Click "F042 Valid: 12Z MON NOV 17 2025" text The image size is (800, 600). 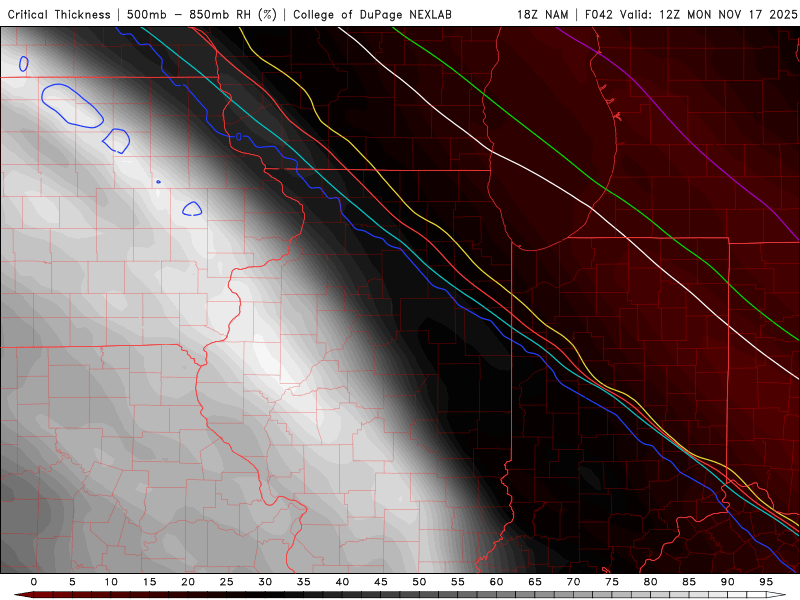pos(691,14)
